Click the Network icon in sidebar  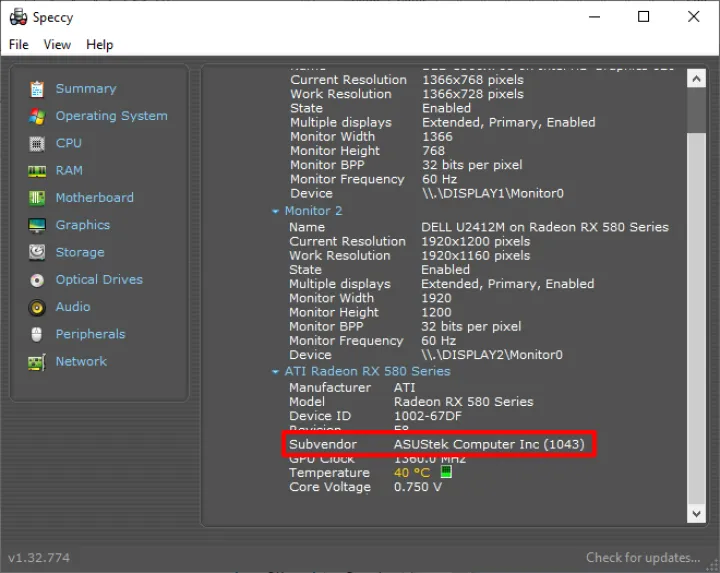point(37,362)
